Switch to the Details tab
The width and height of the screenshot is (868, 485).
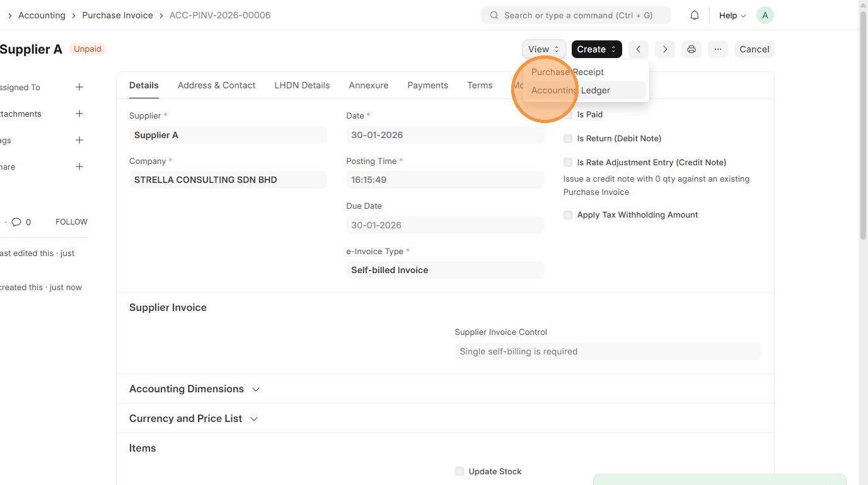144,85
